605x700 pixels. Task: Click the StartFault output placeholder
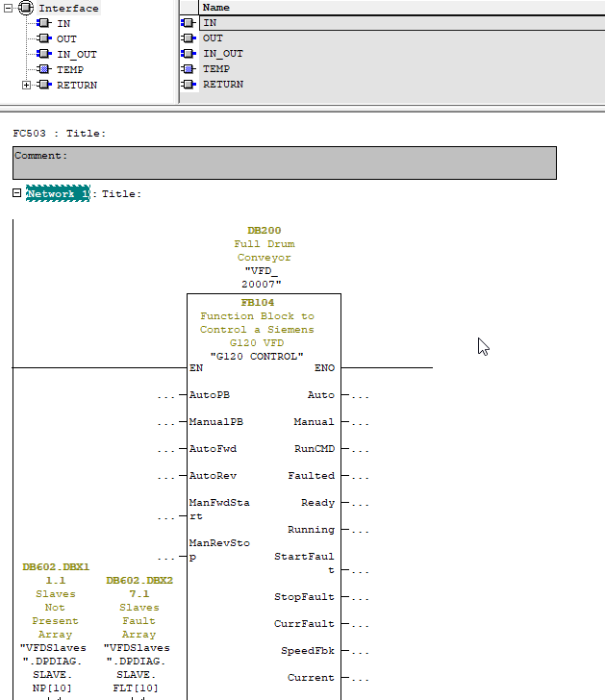coord(360,570)
